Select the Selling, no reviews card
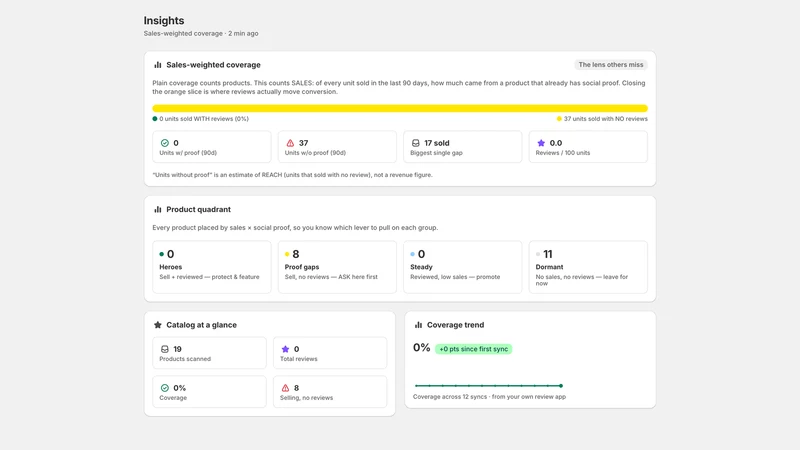The height and width of the screenshot is (450, 800). tap(330, 391)
